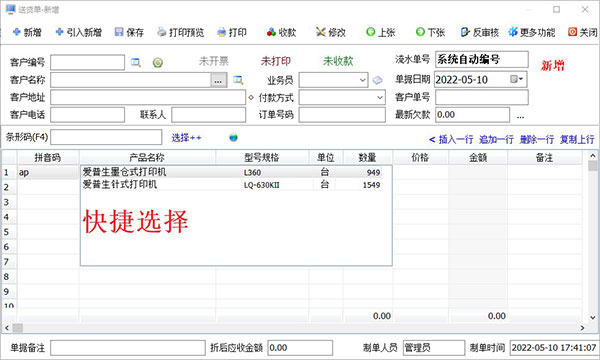
Task: Expand the 付款方式 dropdown
Action: 380,98
